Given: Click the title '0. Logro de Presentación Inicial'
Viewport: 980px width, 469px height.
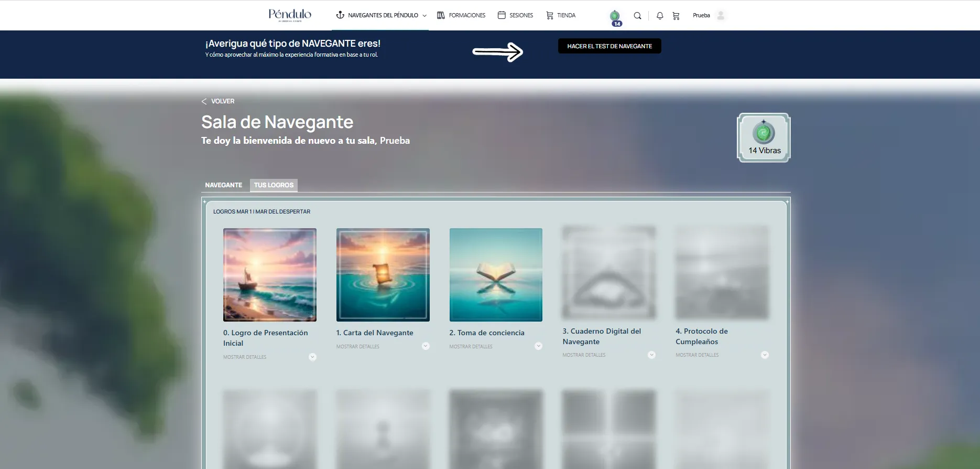Looking at the screenshot, I should [x=266, y=338].
